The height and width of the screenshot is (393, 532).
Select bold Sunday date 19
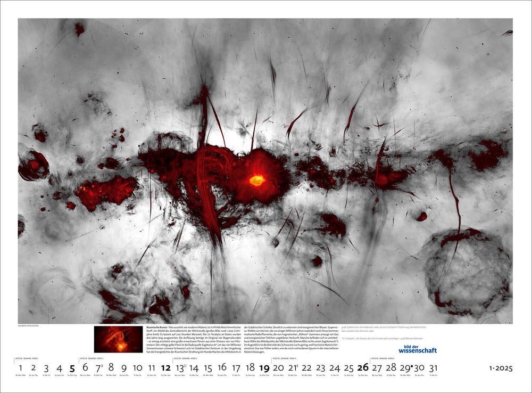click(264, 367)
